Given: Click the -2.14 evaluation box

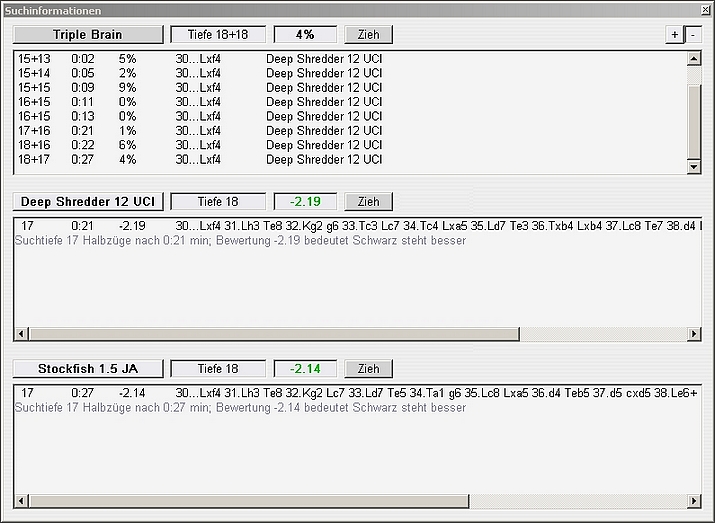Looking at the screenshot, I should pyautogui.click(x=305, y=368).
